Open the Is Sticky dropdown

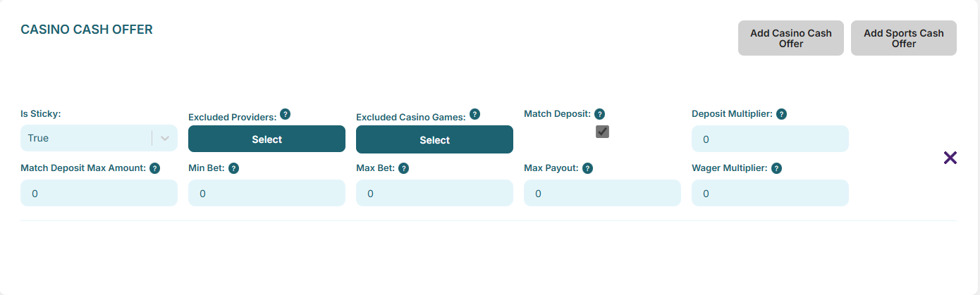(99, 138)
